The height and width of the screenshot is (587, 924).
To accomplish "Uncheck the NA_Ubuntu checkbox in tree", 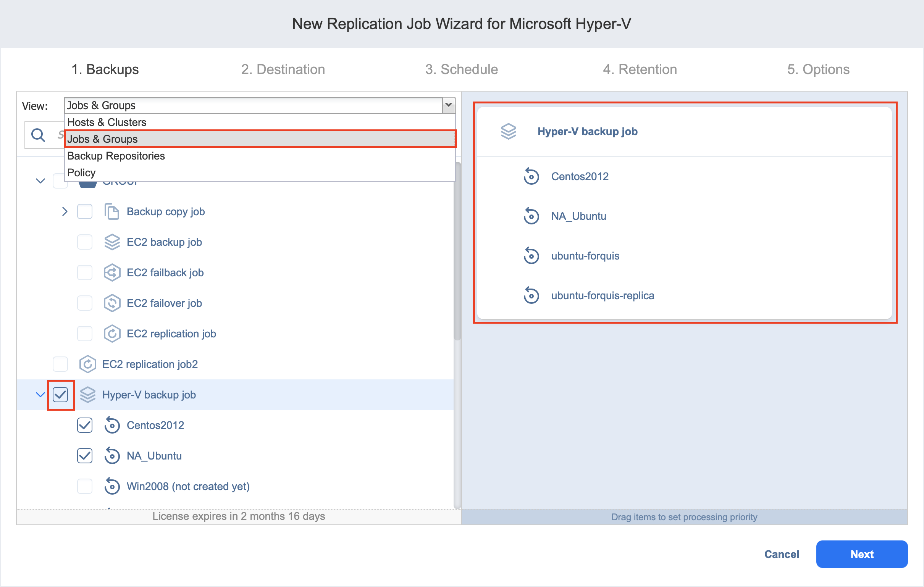I will (x=84, y=456).
